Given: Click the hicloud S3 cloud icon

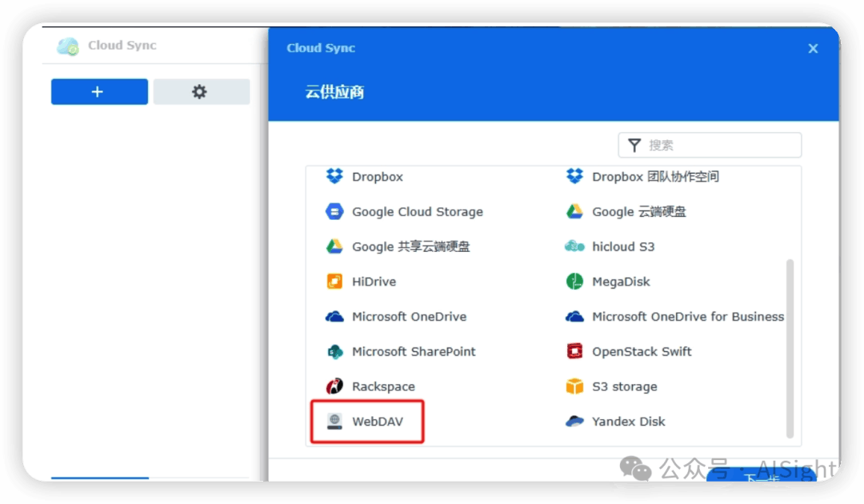Looking at the screenshot, I should point(574,246).
